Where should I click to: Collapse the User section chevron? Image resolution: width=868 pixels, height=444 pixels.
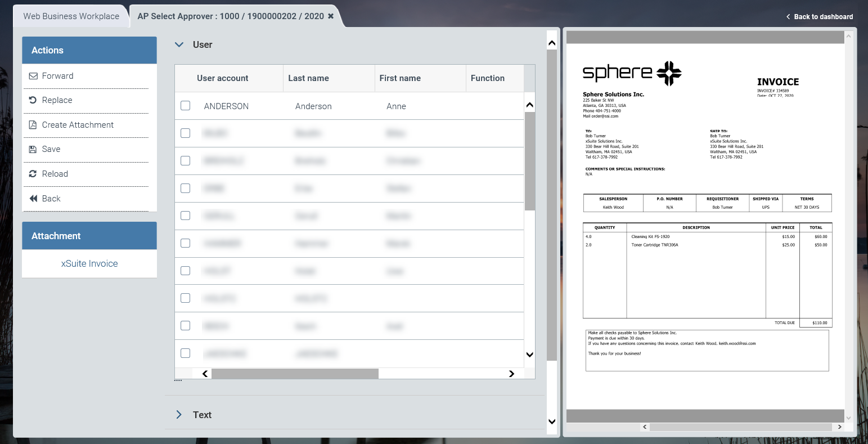[x=179, y=44]
